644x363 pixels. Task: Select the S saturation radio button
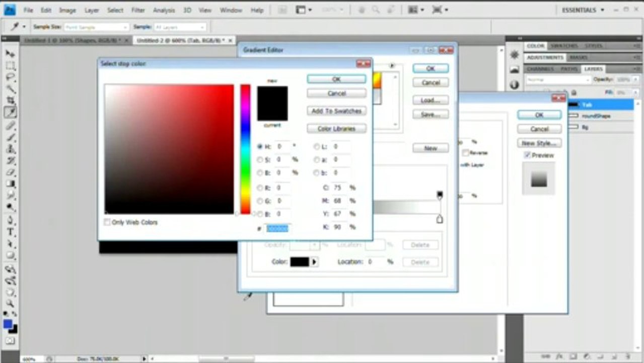[260, 160]
